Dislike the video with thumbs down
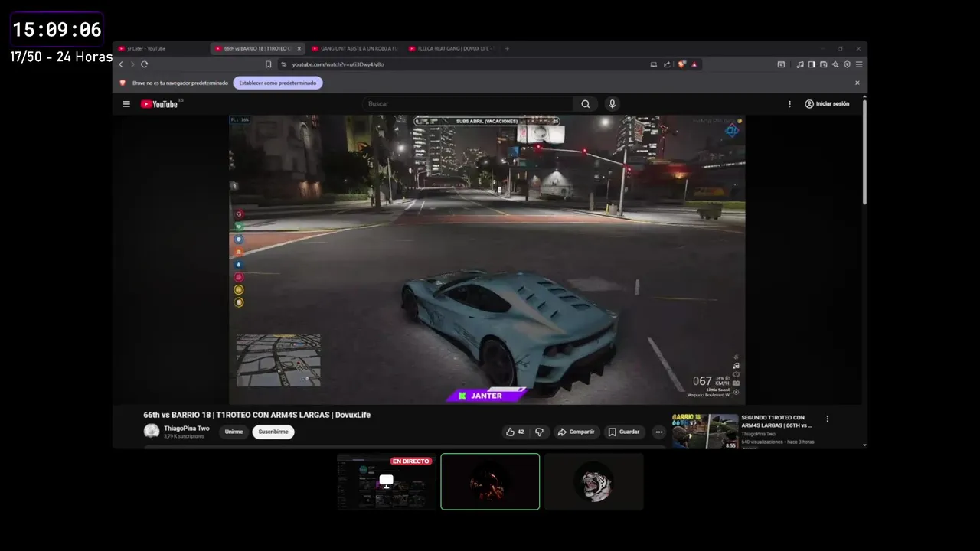 click(539, 432)
